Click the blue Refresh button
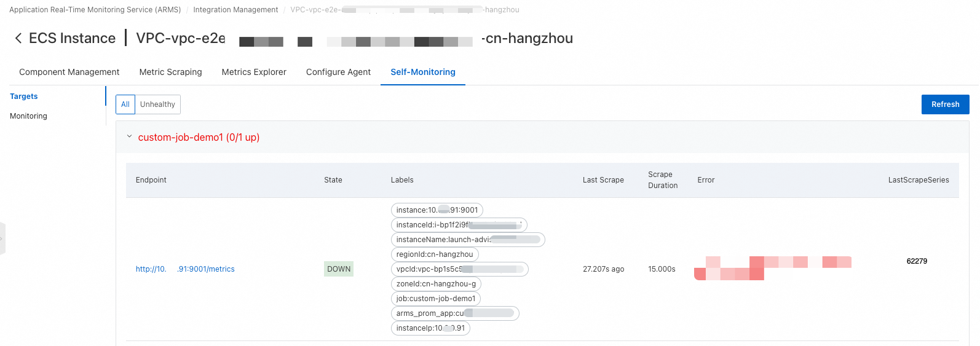 [945, 104]
